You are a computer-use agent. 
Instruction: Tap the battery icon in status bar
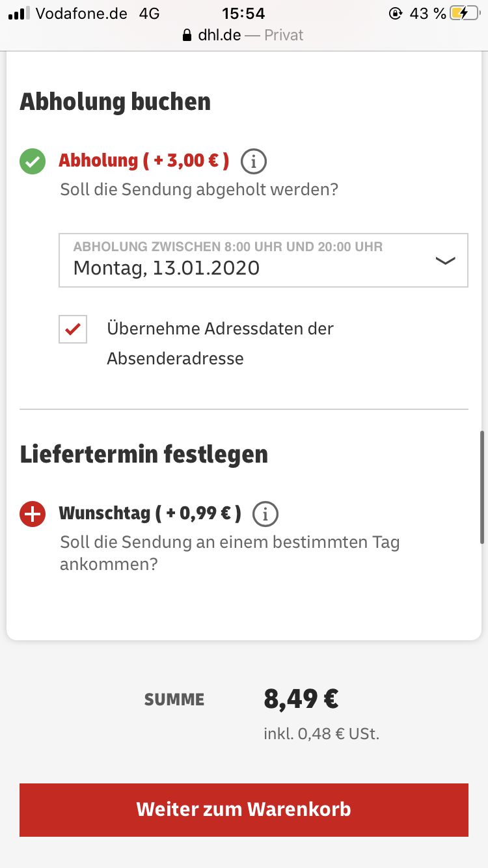click(467, 13)
